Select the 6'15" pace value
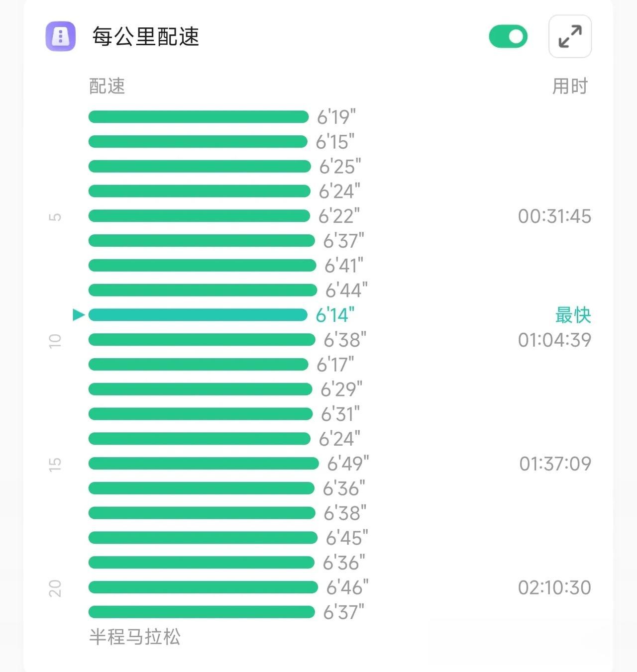This screenshot has width=637, height=672. tap(335, 142)
